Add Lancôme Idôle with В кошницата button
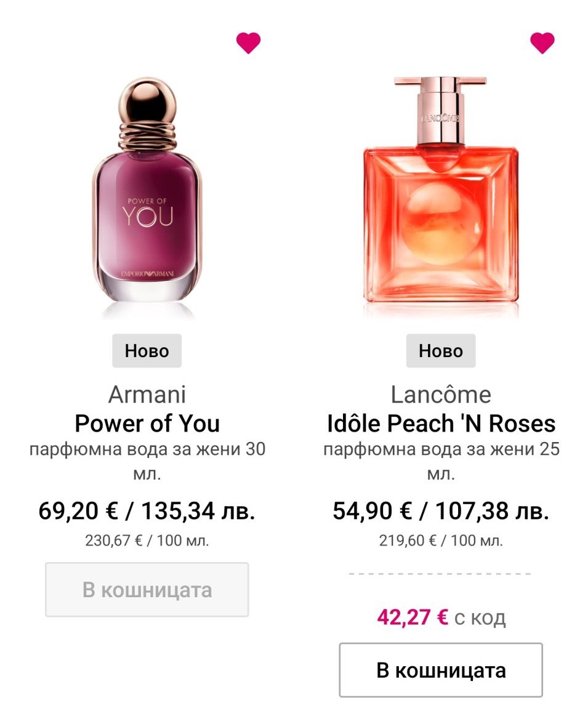The width and height of the screenshot is (588, 724). pos(441,670)
